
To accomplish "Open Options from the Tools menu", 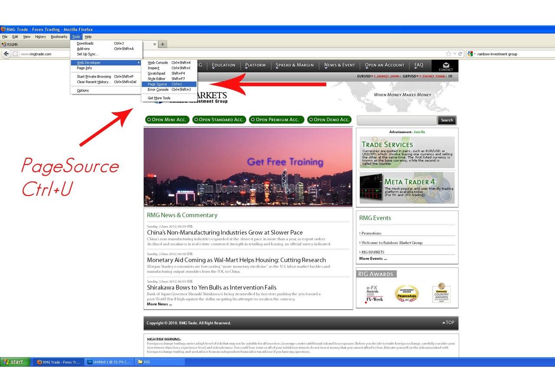I will coord(107,91).
